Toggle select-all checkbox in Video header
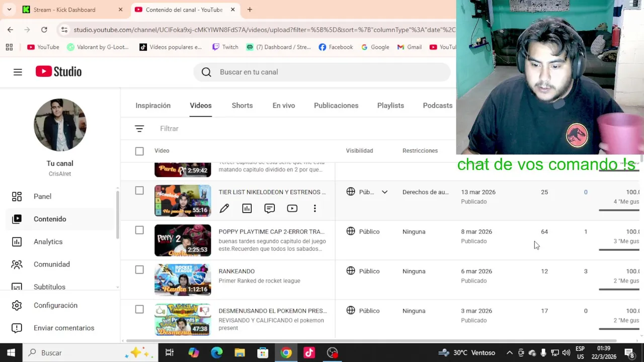The height and width of the screenshot is (362, 644). click(139, 151)
